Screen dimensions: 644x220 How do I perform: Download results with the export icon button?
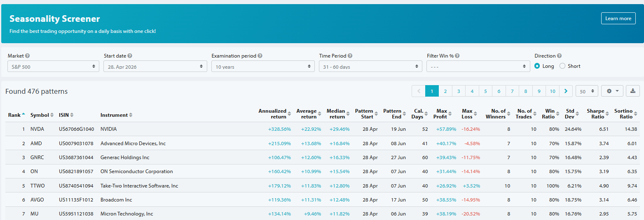click(x=632, y=91)
